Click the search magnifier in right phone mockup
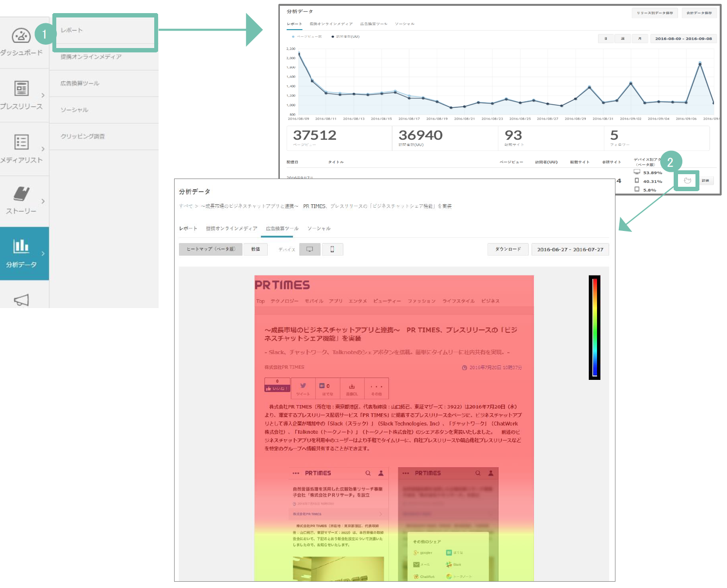727x588 pixels. [x=478, y=473]
